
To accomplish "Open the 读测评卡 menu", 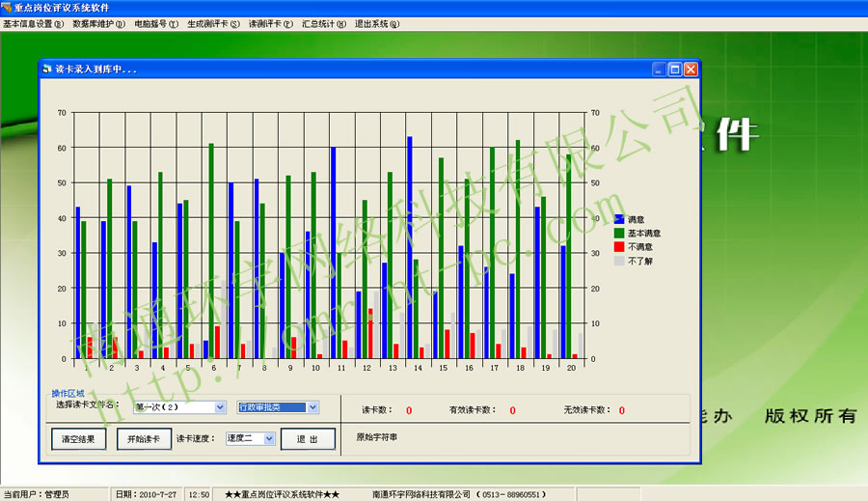I will pos(272,23).
